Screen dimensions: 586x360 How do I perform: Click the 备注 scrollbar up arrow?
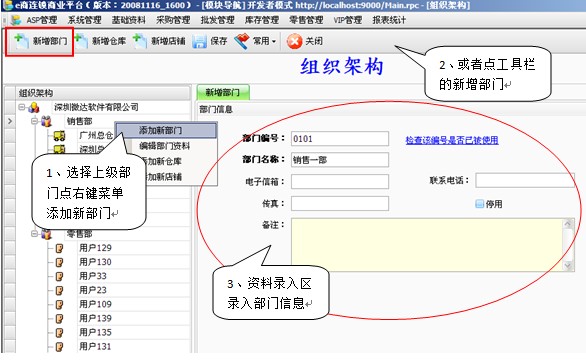[x=568, y=224]
